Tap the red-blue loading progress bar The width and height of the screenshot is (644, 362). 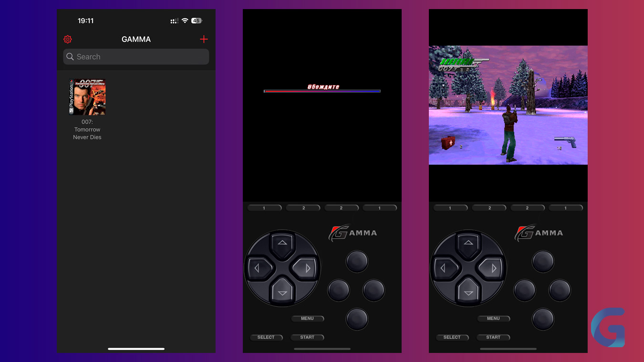pos(322,91)
